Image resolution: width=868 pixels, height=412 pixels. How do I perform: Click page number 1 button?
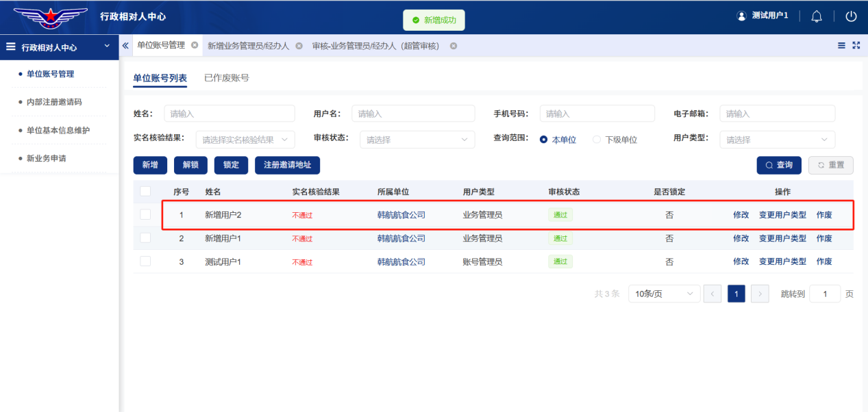tap(736, 294)
